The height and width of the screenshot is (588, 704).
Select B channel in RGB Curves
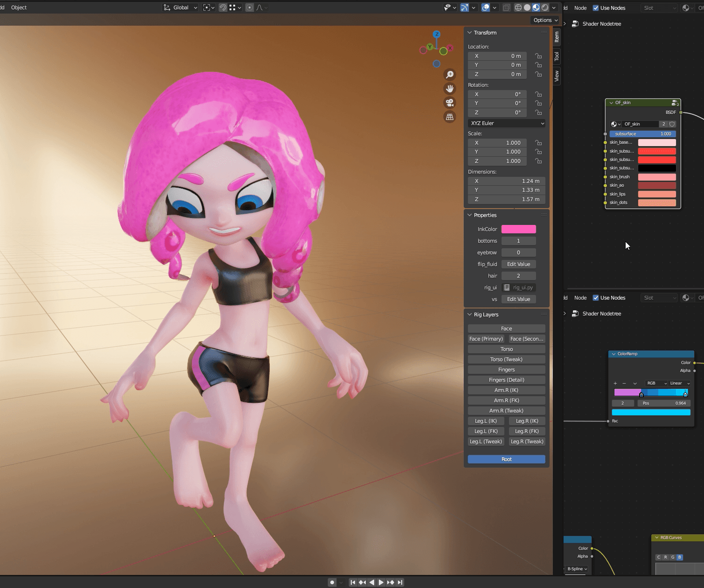click(x=680, y=557)
